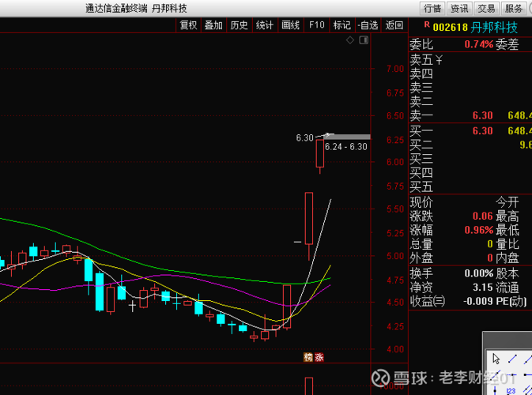Click the 涨幅 value 0.96%
The width and height of the screenshot is (532, 395).
click(479, 230)
